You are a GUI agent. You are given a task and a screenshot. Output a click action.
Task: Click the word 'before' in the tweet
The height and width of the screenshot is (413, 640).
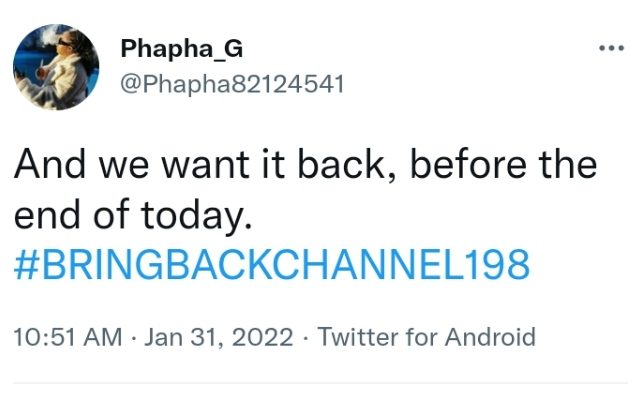[x=468, y=165]
